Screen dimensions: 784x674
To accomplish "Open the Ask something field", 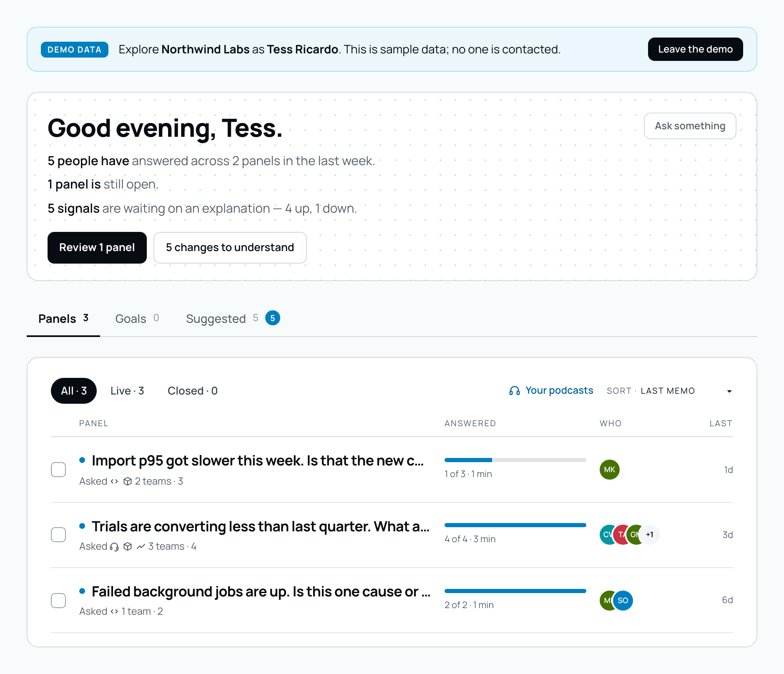I will [x=690, y=126].
